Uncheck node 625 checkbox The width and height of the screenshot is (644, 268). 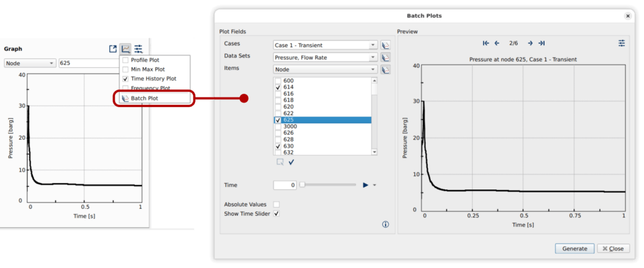278,120
